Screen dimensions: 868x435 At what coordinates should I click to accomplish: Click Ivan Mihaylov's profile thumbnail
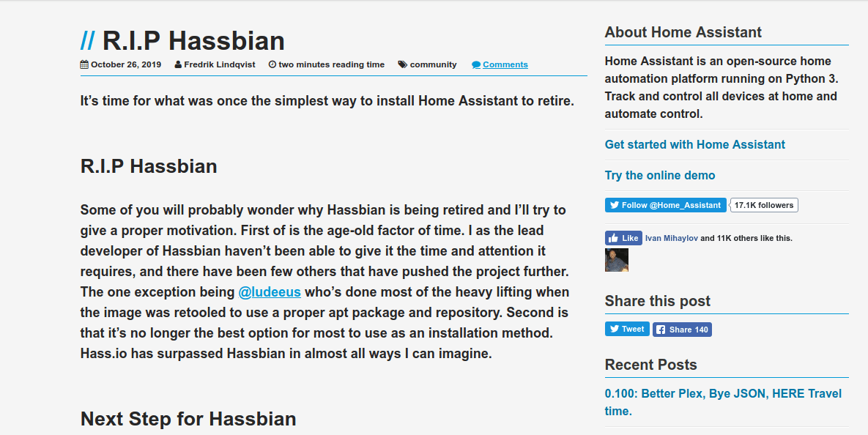click(x=616, y=260)
